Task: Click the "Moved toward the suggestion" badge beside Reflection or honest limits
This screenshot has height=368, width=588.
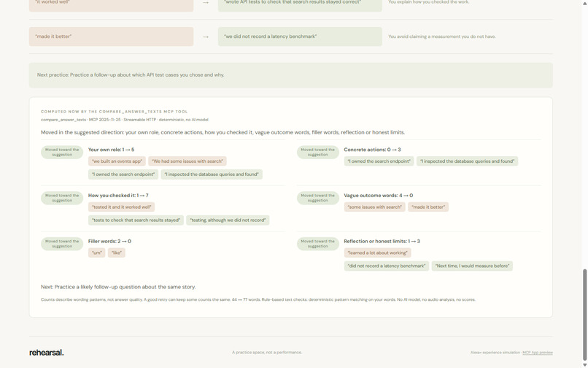Action: [x=318, y=244]
